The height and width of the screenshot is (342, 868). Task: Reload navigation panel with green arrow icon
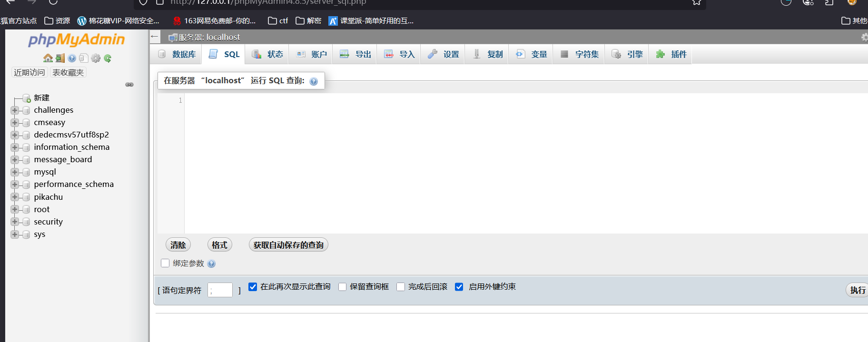108,58
